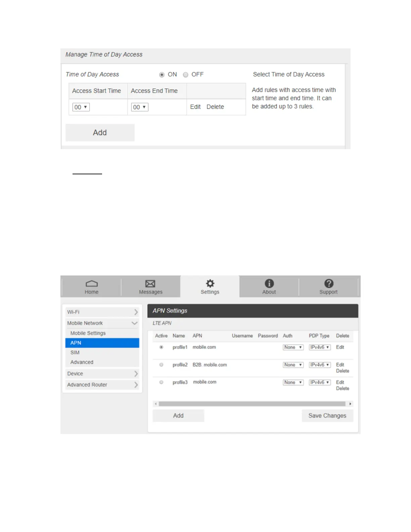Open PDP Type dropdown for profile2
This screenshot has width=411, height=532.
click(x=320, y=365)
